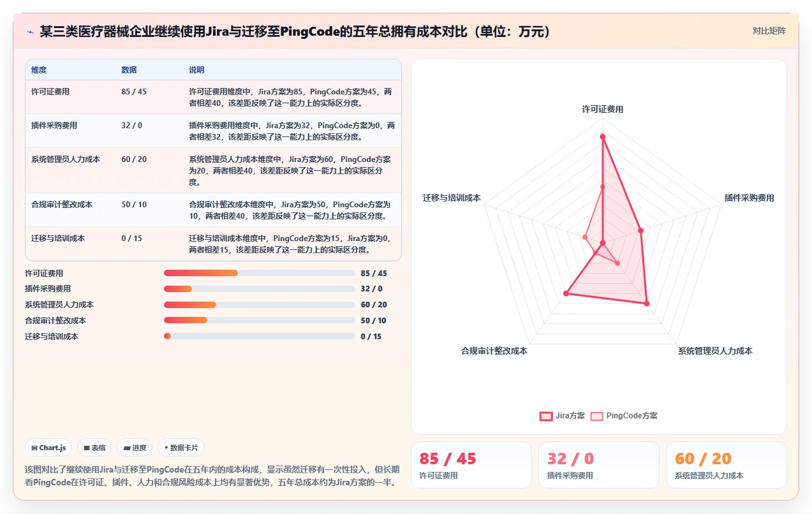This screenshot has width=812, height=514.
Task: Click table data value 32 / 0
Action: tap(132, 126)
